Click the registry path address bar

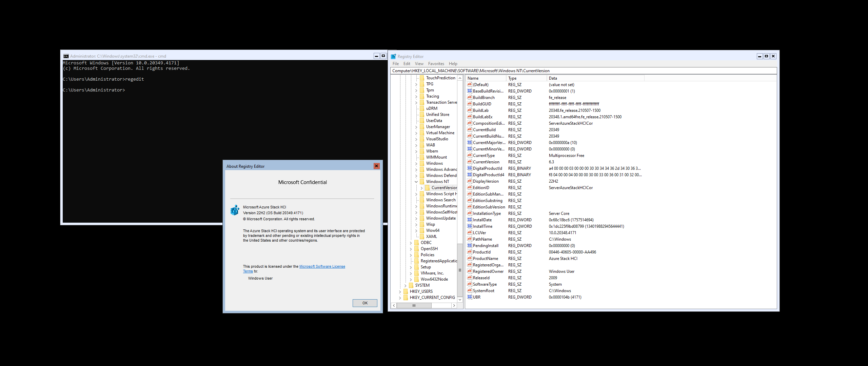584,71
